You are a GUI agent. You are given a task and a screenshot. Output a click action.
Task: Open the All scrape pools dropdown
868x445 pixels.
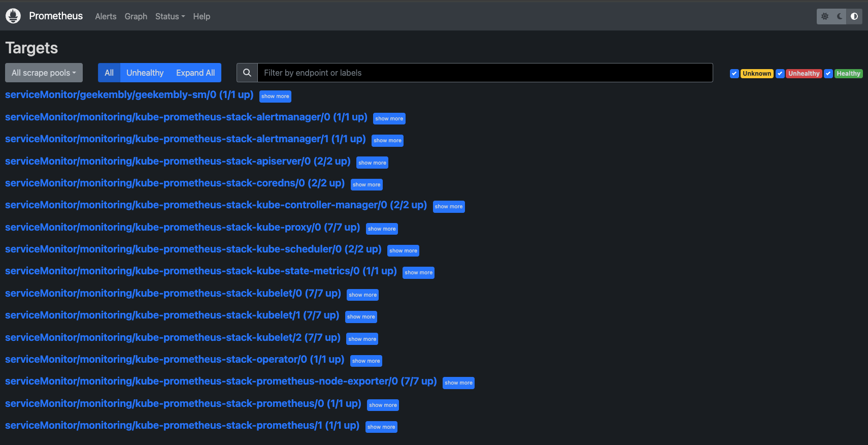click(44, 73)
